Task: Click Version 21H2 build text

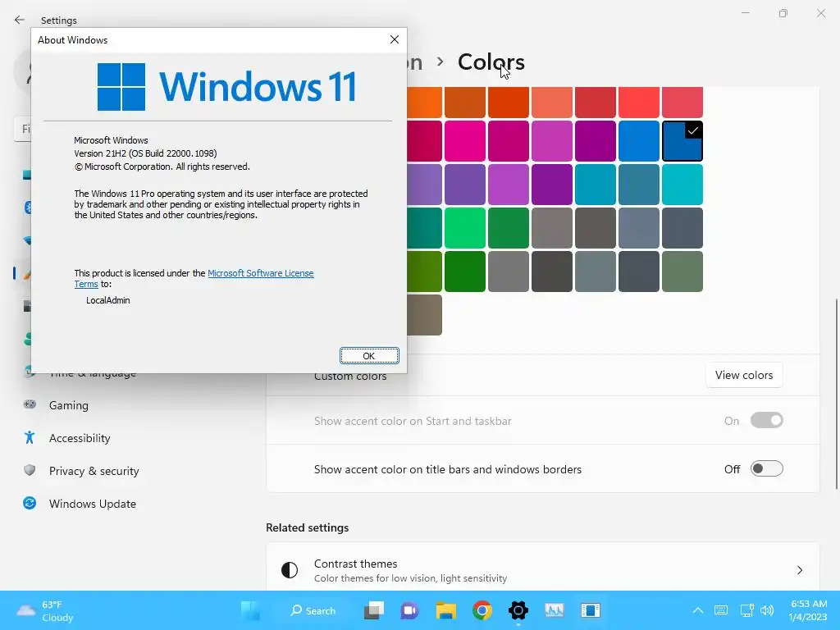Action: coord(145,153)
